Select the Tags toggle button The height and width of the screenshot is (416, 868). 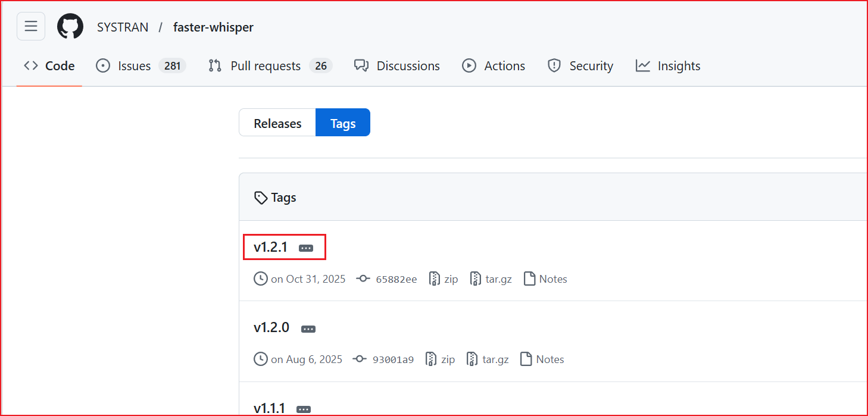(x=343, y=123)
